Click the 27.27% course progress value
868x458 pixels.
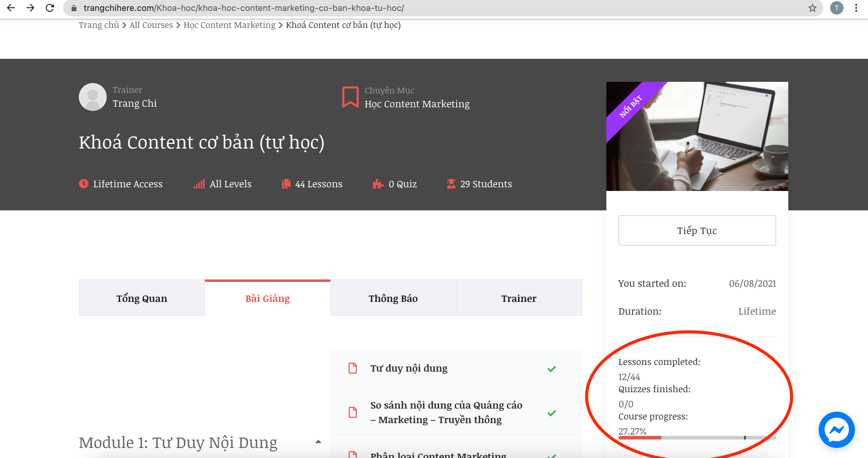(632, 431)
